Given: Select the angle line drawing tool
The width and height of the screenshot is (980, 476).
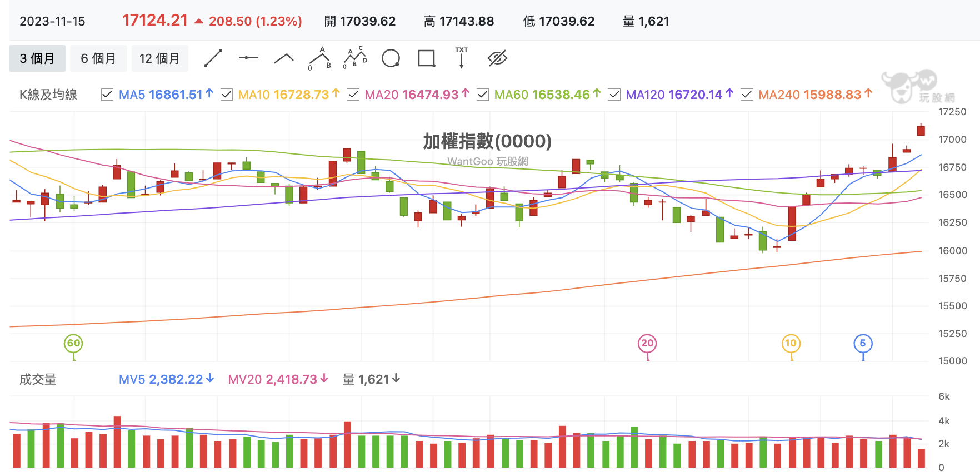Looking at the screenshot, I should (x=284, y=58).
